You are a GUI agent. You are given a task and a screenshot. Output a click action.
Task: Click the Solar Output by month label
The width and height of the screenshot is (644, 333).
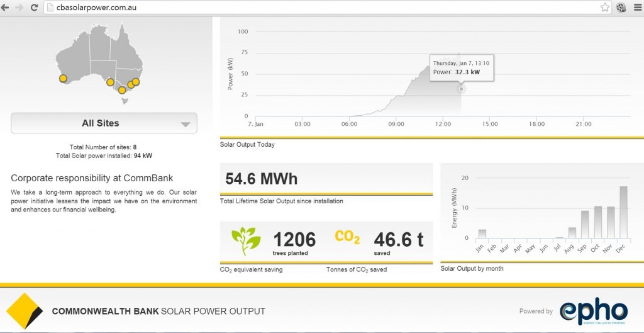472,268
